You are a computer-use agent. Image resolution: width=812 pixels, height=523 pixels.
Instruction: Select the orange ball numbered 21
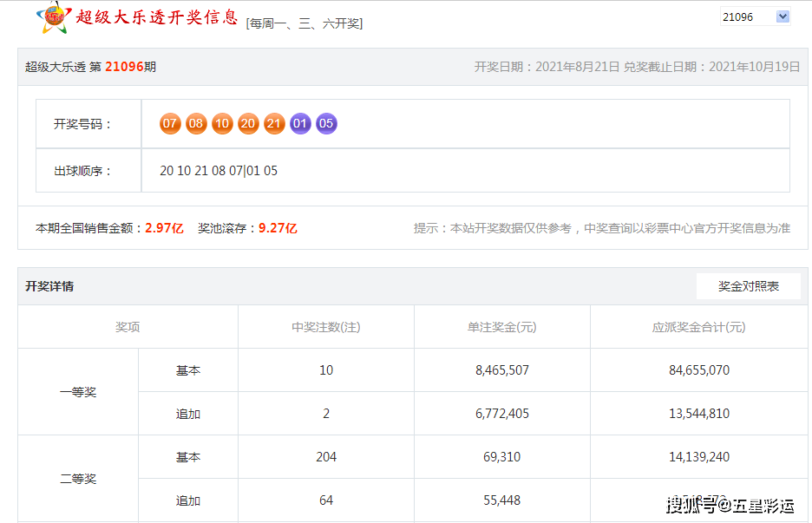274,124
